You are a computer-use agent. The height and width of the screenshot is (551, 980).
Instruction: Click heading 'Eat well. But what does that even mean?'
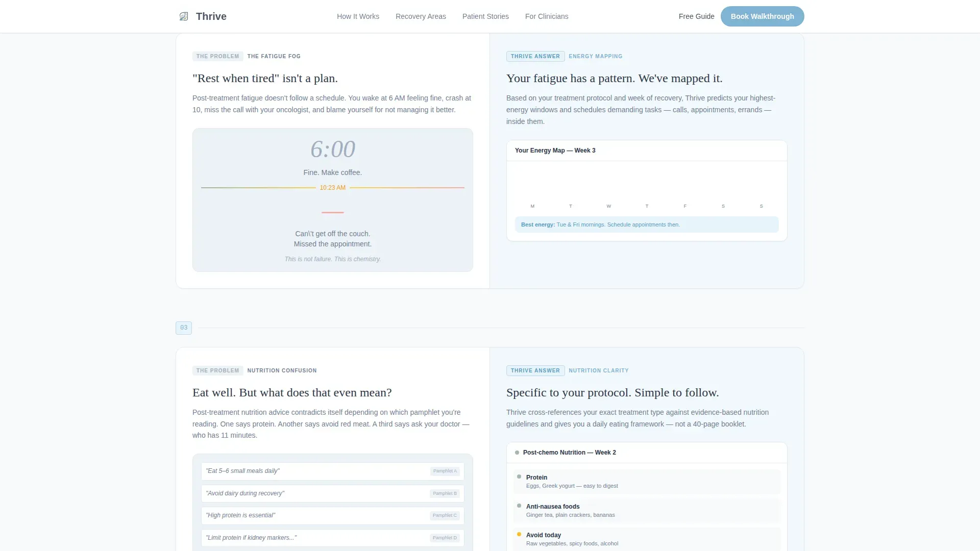pos(292,393)
